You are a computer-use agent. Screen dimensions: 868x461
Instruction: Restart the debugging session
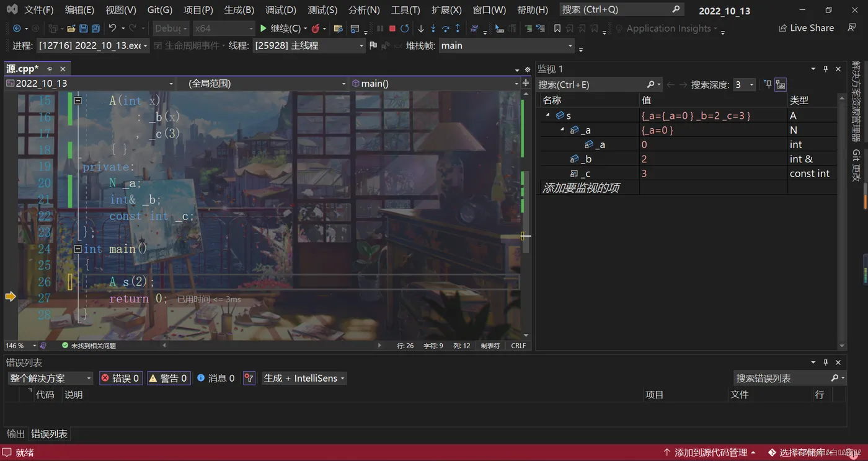click(405, 29)
